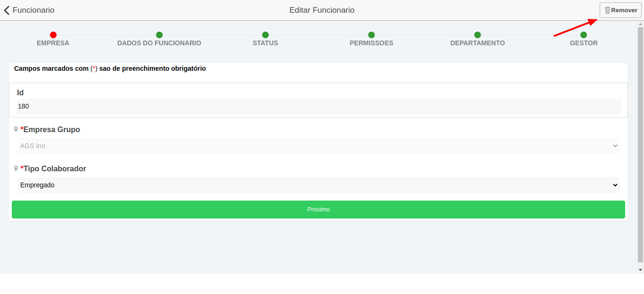
Task: Click the pin icon beside Empresa Grupo
Action: pos(16,129)
